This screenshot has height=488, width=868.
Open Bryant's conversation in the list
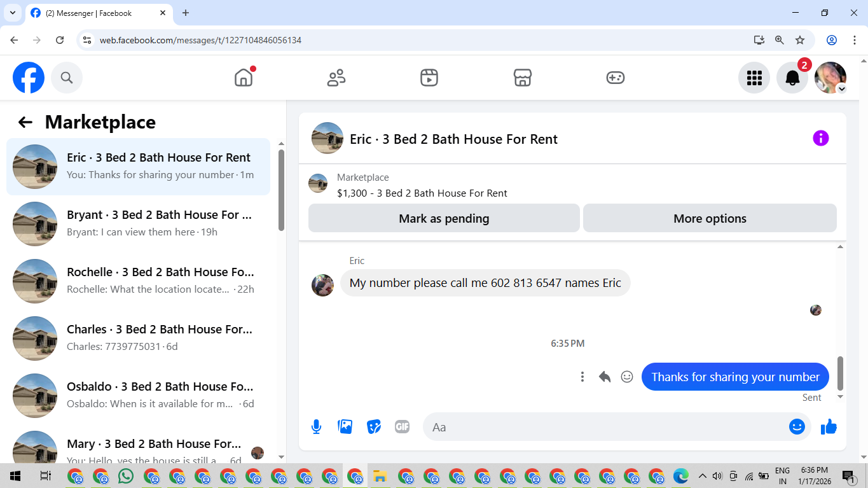click(x=138, y=224)
